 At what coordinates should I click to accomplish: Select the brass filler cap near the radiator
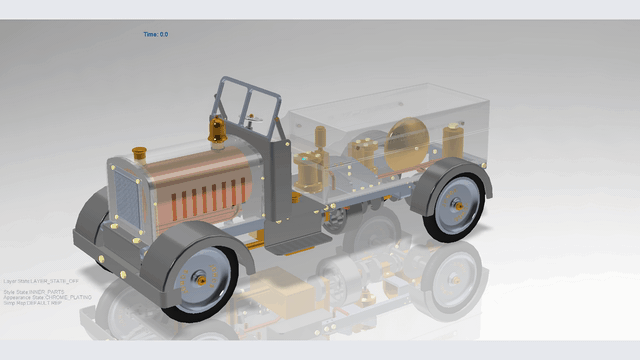pos(139,154)
